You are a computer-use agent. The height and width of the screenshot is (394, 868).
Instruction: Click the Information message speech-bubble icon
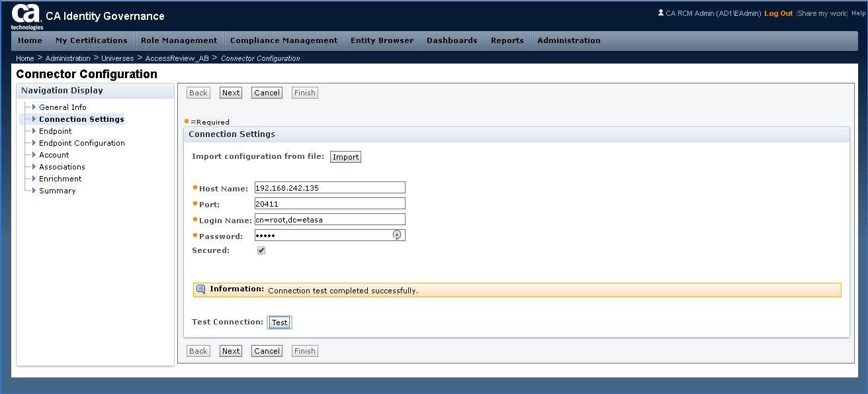point(201,289)
